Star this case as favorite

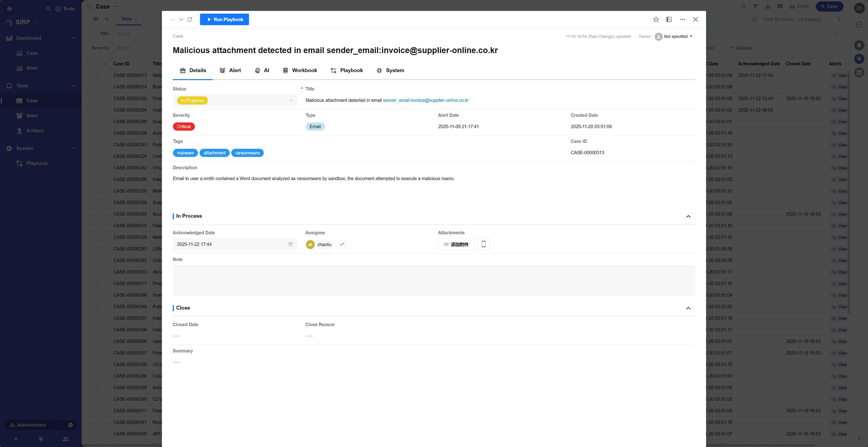(x=656, y=20)
